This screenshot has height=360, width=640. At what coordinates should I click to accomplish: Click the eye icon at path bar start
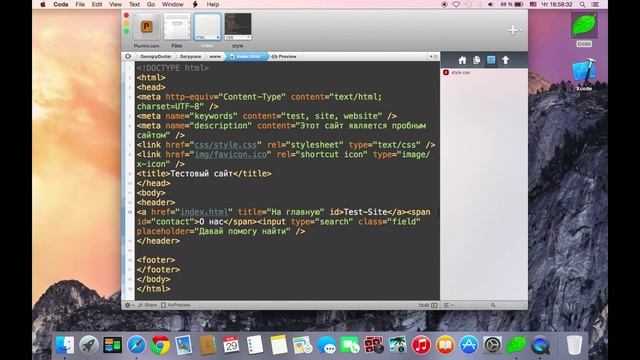click(128, 56)
